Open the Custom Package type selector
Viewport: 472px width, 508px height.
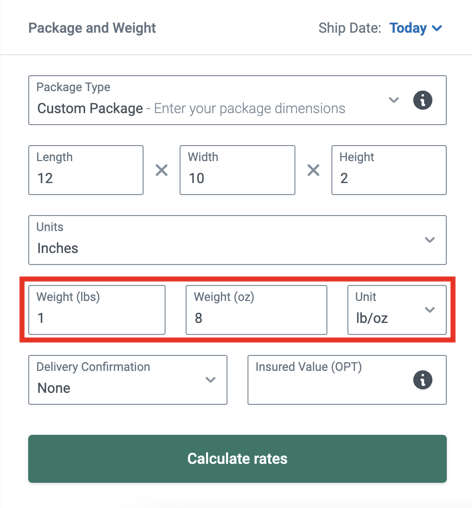pyautogui.click(x=237, y=100)
